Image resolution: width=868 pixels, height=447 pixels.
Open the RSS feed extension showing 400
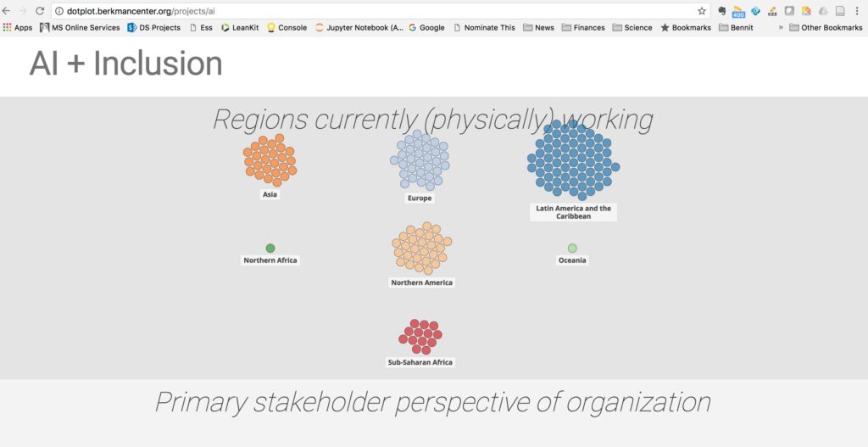(738, 12)
